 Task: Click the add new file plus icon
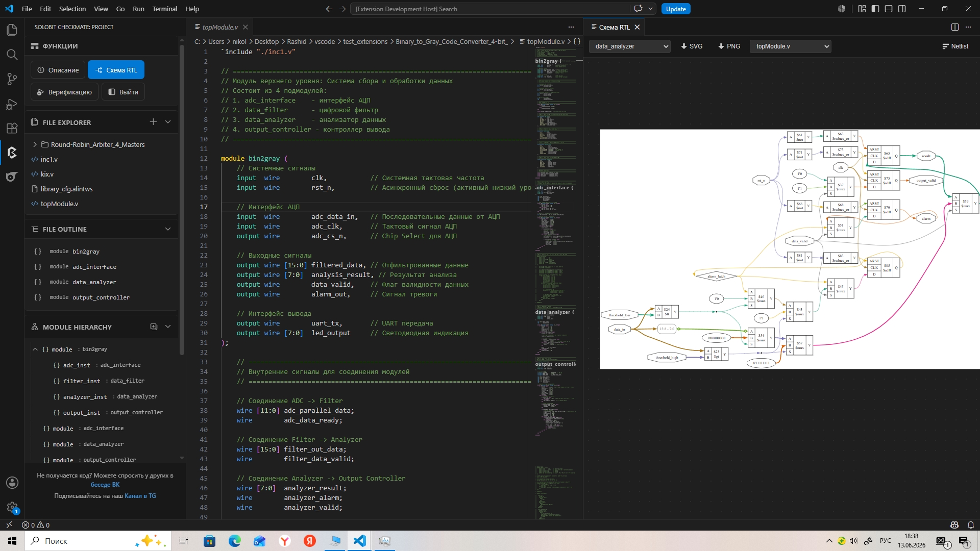pyautogui.click(x=153, y=122)
